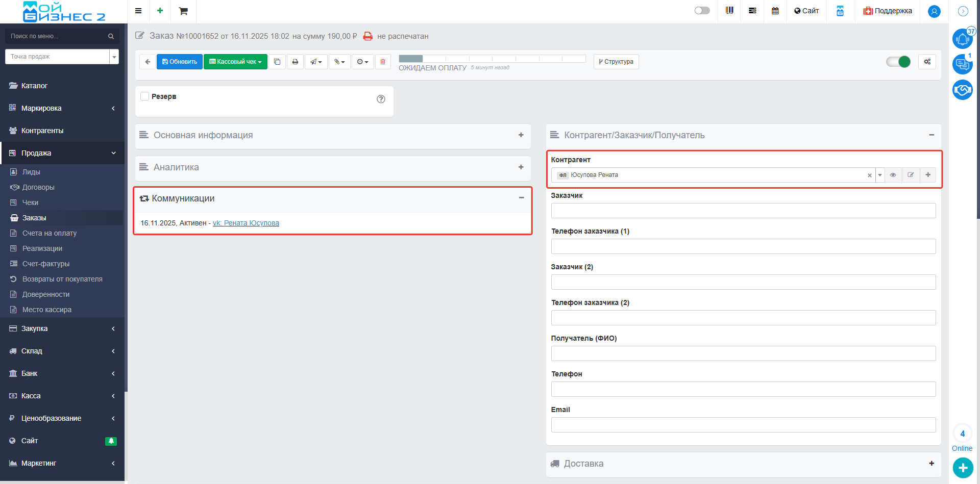Click the Получатель (ФИО) input field
The width and height of the screenshot is (980, 484).
(743, 353)
